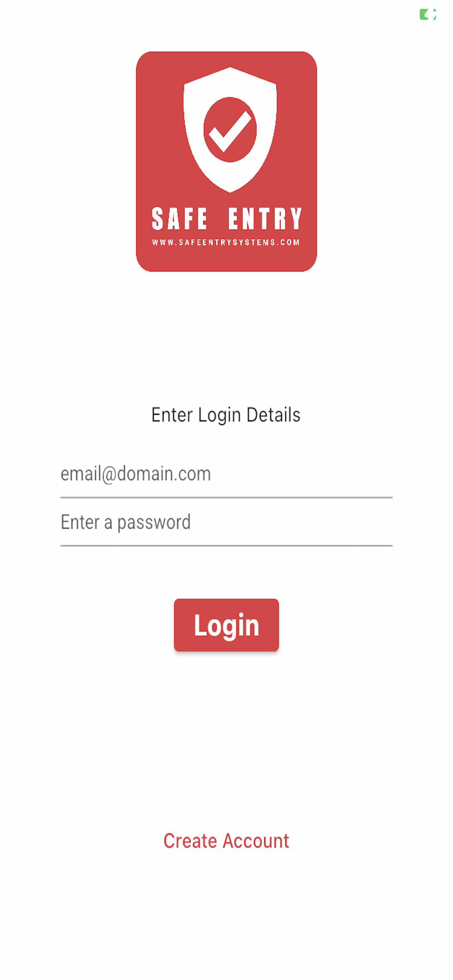This screenshot has width=453, height=980.
Task: Click the underline beneath the password field
Action: click(226, 545)
